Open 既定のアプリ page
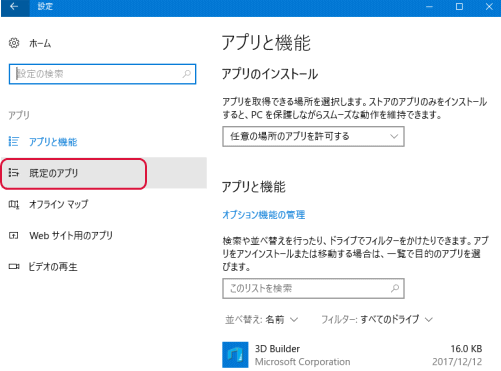Viewport: 501px width, 371px height. (54, 173)
